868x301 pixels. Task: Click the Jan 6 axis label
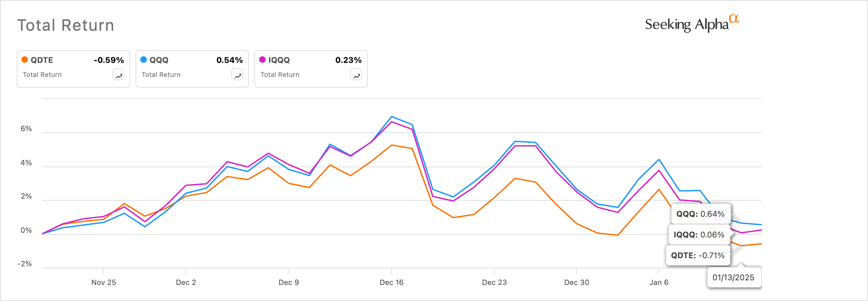coord(659,282)
